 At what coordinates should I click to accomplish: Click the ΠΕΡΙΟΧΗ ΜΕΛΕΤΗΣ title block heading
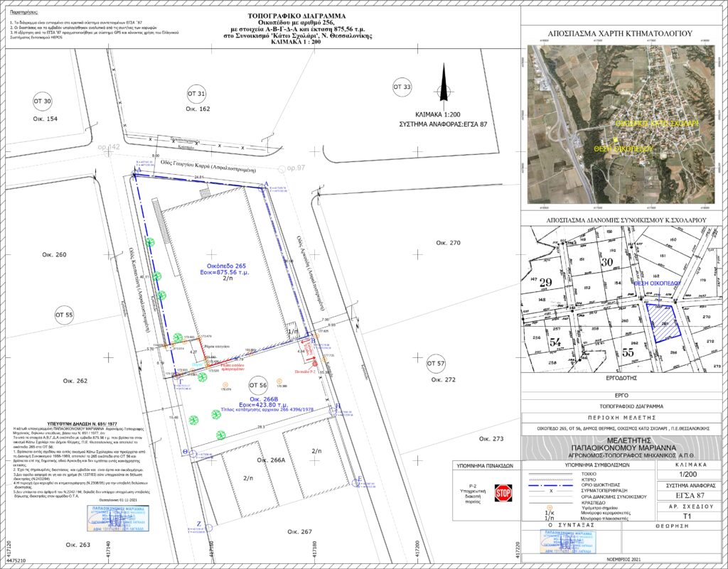621,418
